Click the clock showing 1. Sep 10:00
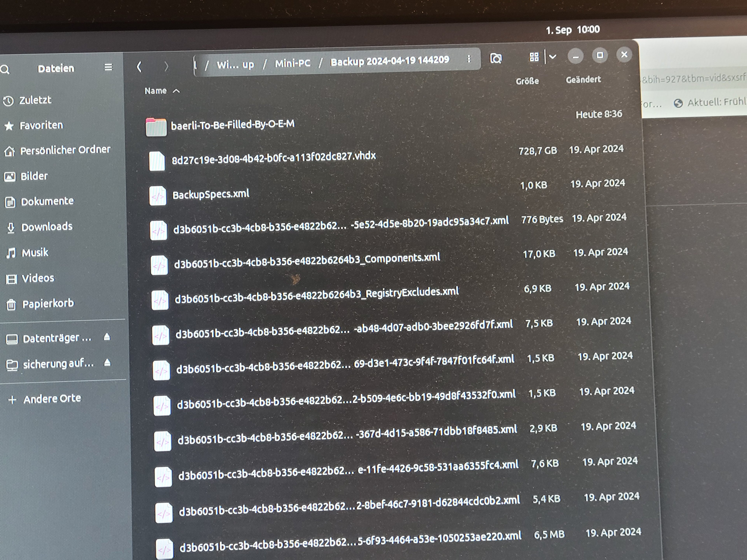The image size is (747, 560). tap(573, 30)
